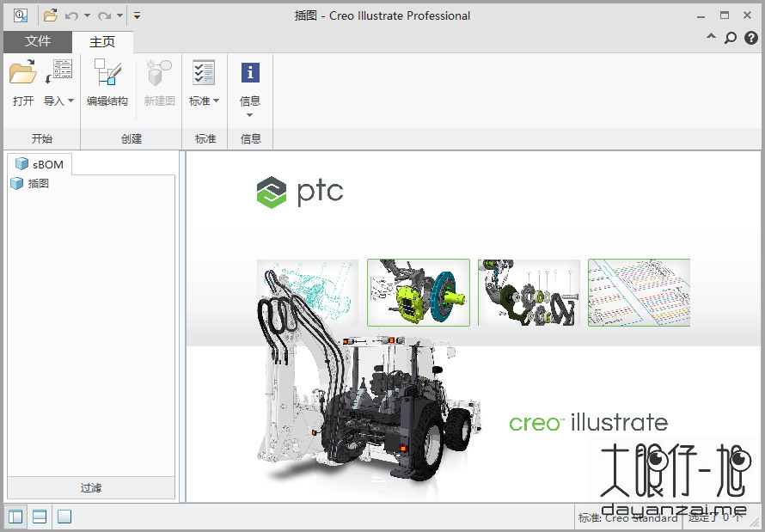Close the Creo Illustrate window
Image resolution: width=765 pixels, height=532 pixels.
tap(747, 15)
